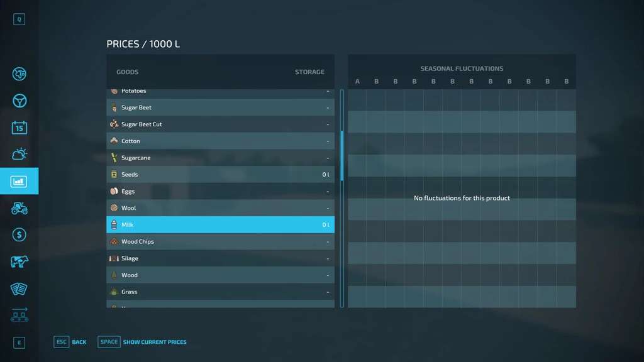Open the calendar page showing 15
The image size is (644, 362).
coord(19,128)
